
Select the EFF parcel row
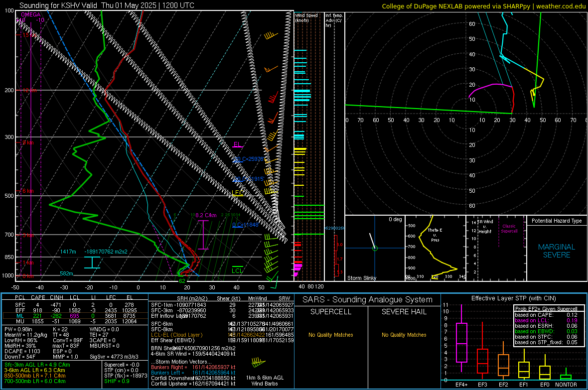(x=75, y=310)
